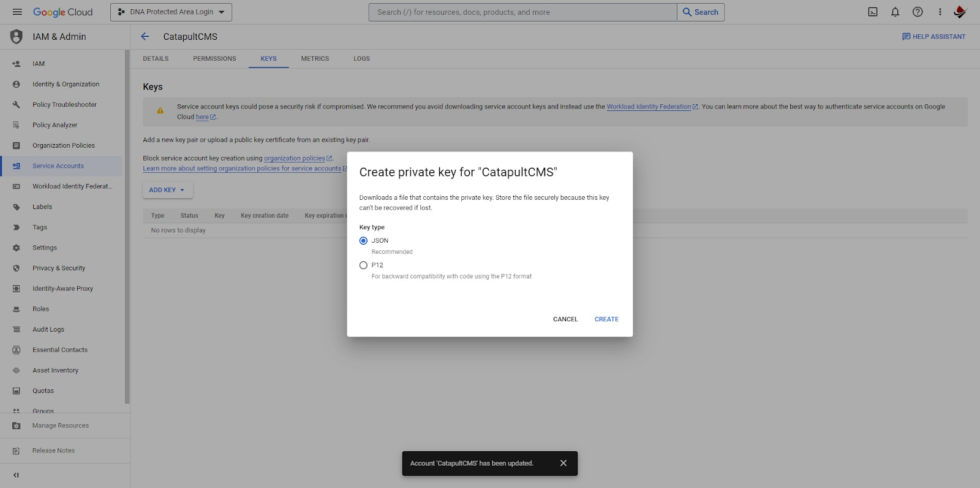The width and height of the screenshot is (980, 488).
Task: Click the Tags arrow icon
Action: coord(17,227)
